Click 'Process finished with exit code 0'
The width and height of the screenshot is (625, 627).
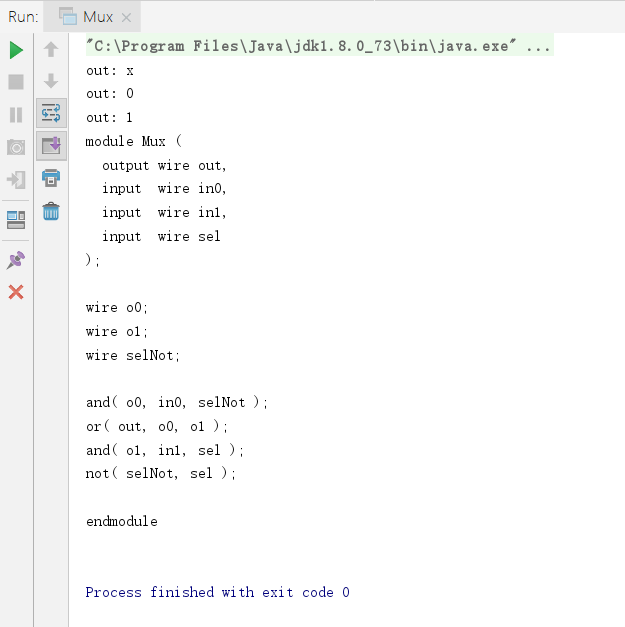tap(218, 592)
